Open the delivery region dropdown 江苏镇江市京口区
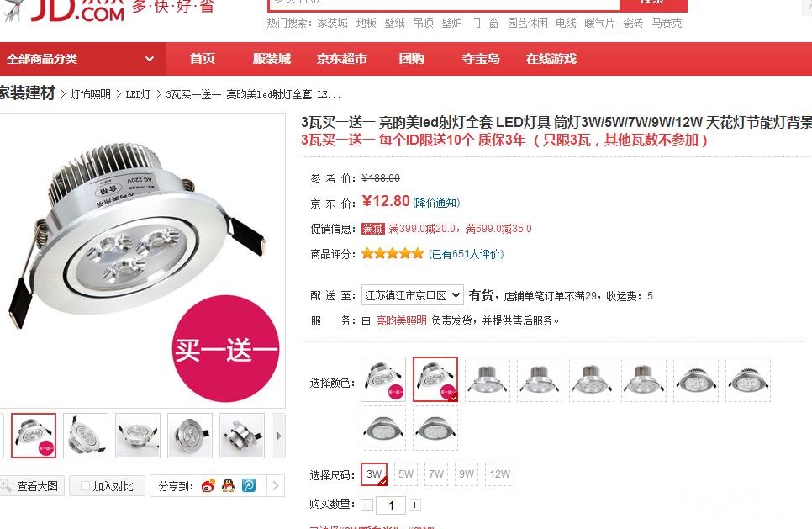This screenshot has height=529, width=812. pos(412,295)
